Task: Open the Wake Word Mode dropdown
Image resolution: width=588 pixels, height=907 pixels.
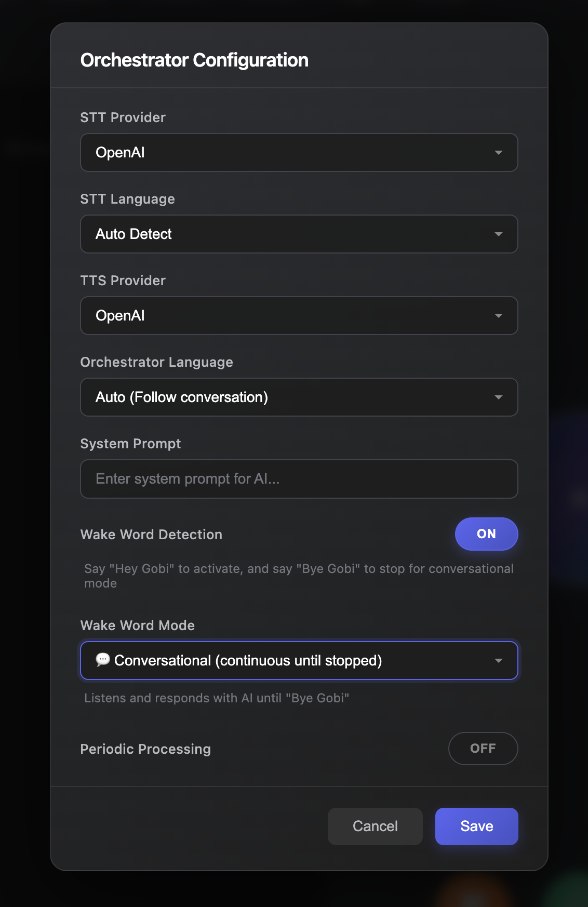Action: pos(299,660)
